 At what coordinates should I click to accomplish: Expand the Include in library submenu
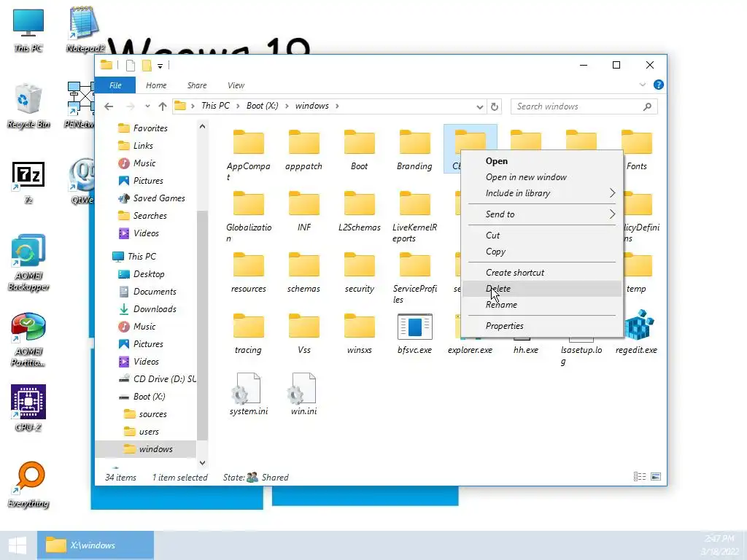point(612,192)
